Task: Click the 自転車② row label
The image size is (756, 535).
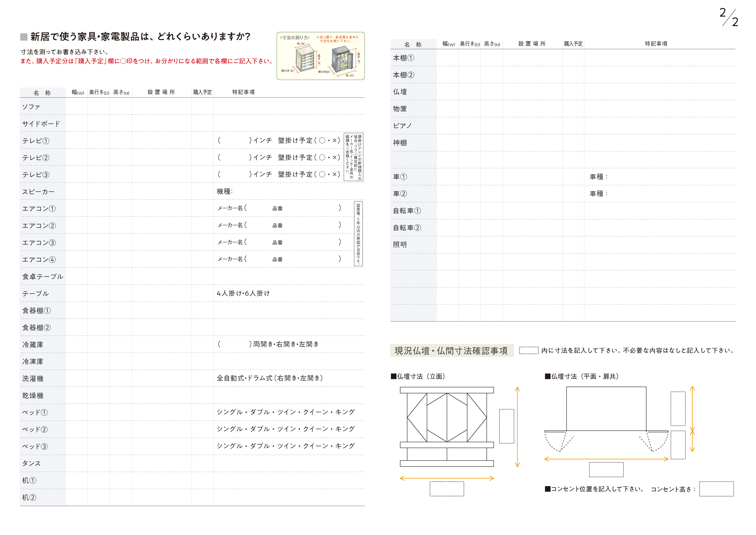Action: click(407, 228)
